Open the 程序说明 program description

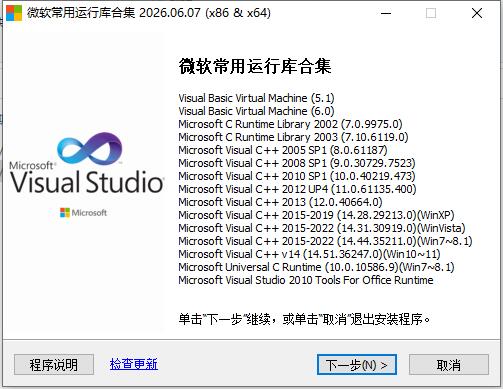tap(54, 365)
